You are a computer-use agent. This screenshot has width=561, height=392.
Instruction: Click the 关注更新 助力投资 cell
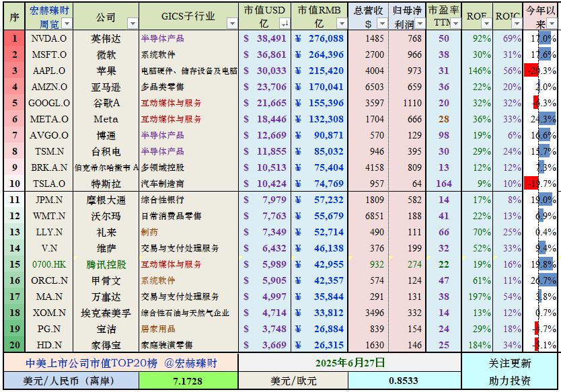(509, 371)
